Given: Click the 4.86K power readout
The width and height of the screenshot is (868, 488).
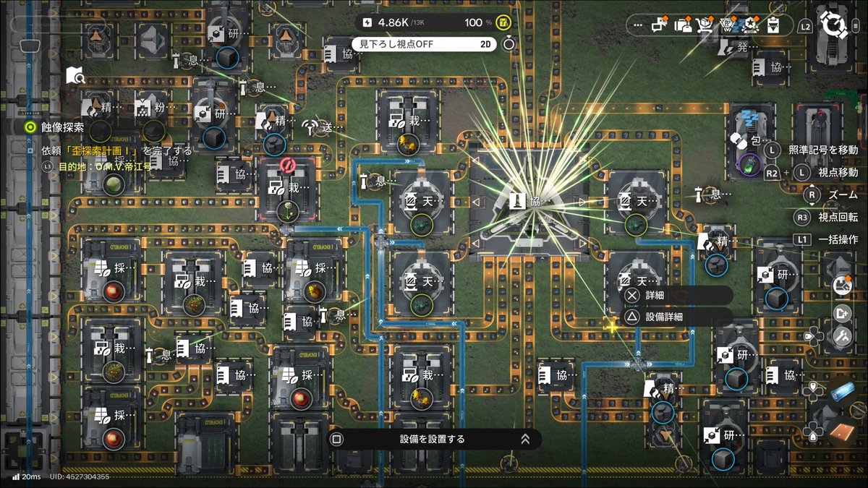Looking at the screenshot, I should coord(395,22).
